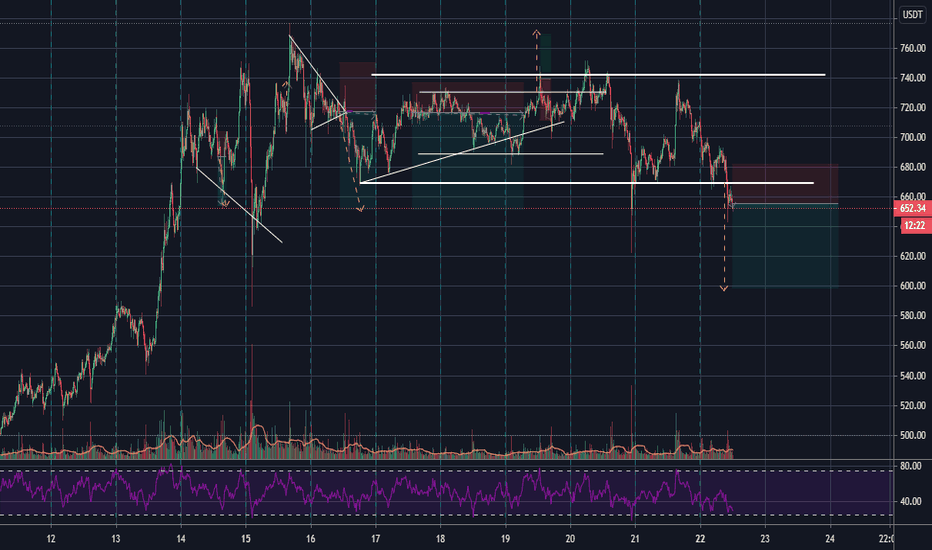Select the long white support line near 670

(587, 183)
